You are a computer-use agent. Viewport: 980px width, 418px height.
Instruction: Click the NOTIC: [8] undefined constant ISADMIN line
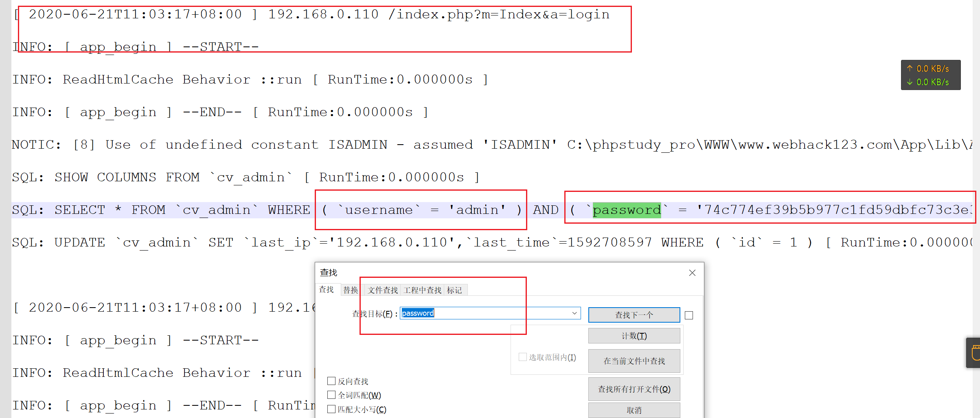point(492,145)
